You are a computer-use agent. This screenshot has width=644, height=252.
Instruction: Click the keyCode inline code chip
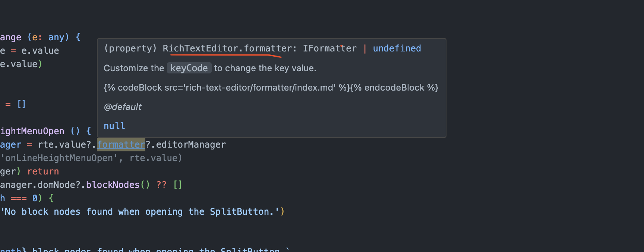(189, 68)
